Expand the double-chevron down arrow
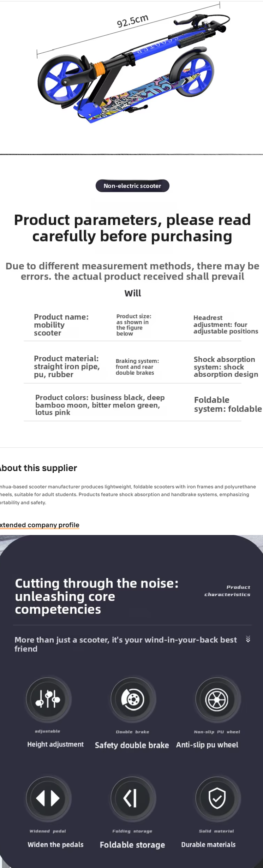The width and height of the screenshot is (263, 868). (248, 639)
